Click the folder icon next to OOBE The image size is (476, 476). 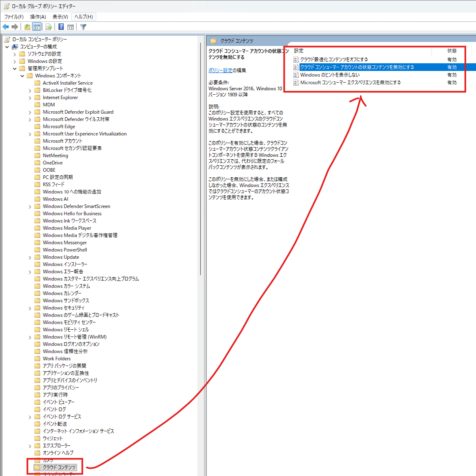37,170
